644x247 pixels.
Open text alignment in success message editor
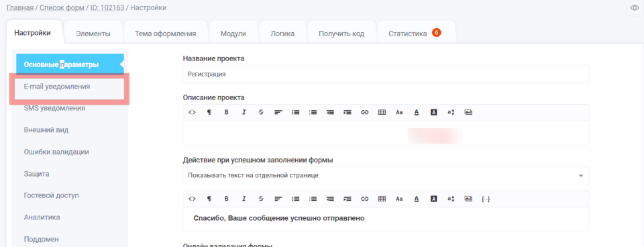(x=278, y=199)
